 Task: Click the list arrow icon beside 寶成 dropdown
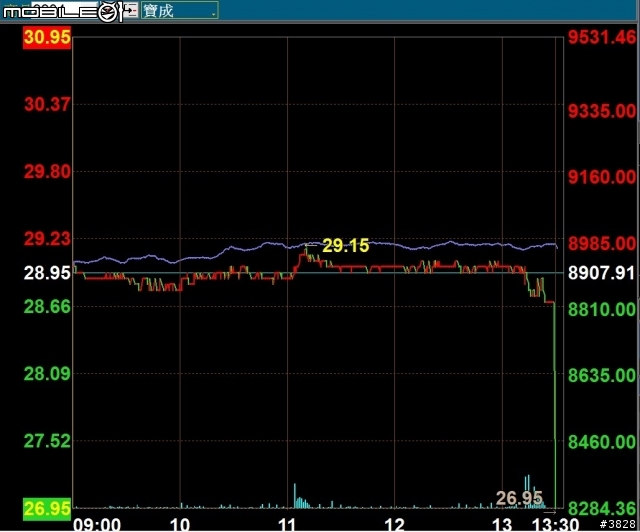(x=131, y=10)
